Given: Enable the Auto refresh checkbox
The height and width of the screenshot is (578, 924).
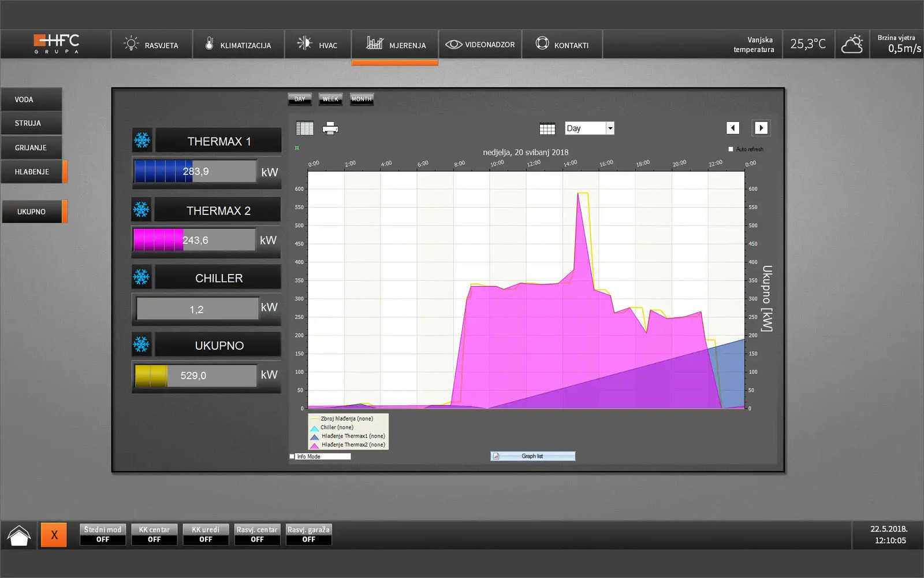Looking at the screenshot, I should [731, 149].
